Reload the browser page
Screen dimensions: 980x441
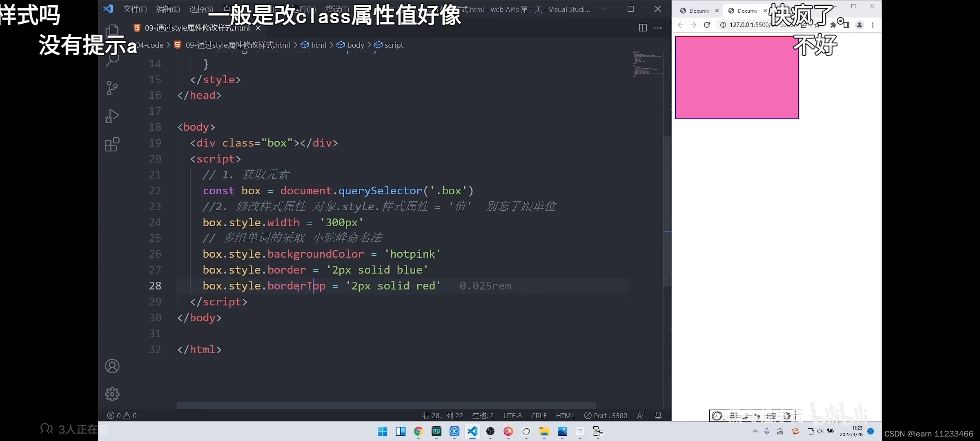[x=707, y=25]
